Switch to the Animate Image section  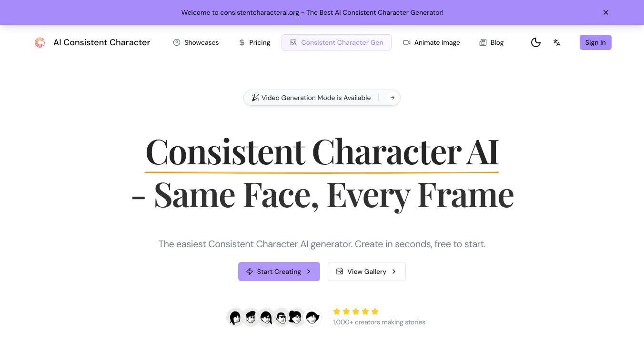[x=437, y=42]
